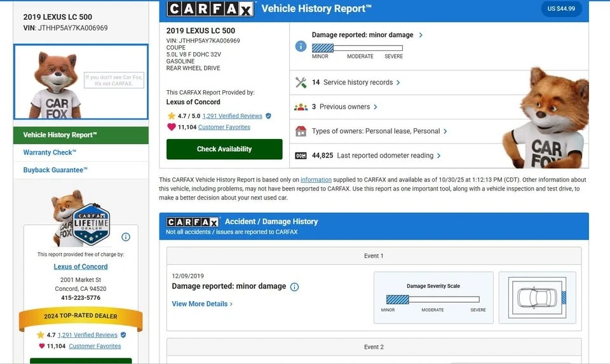Expand the Types of owners chevron
Viewport: 610px width, 364px height.
(445, 131)
